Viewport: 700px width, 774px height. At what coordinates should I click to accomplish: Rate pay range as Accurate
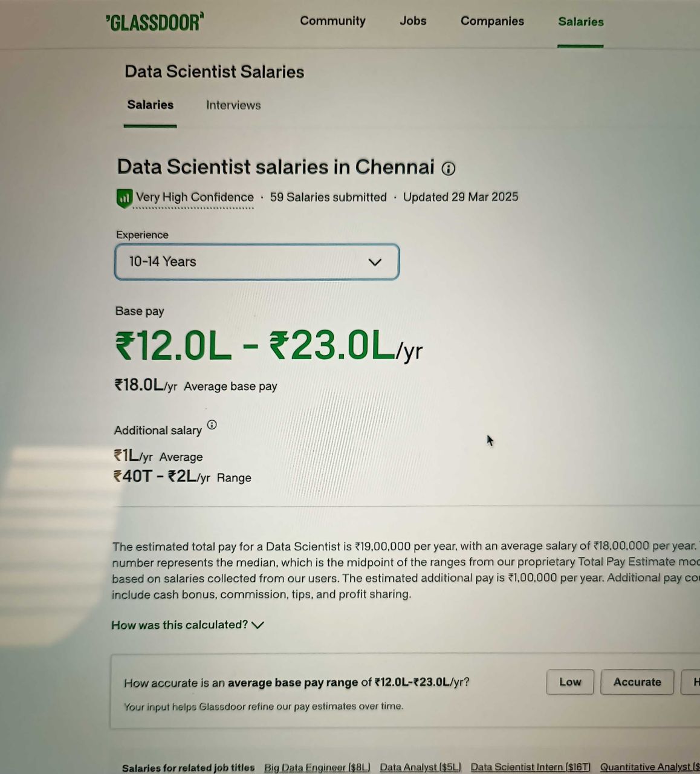coord(637,682)
